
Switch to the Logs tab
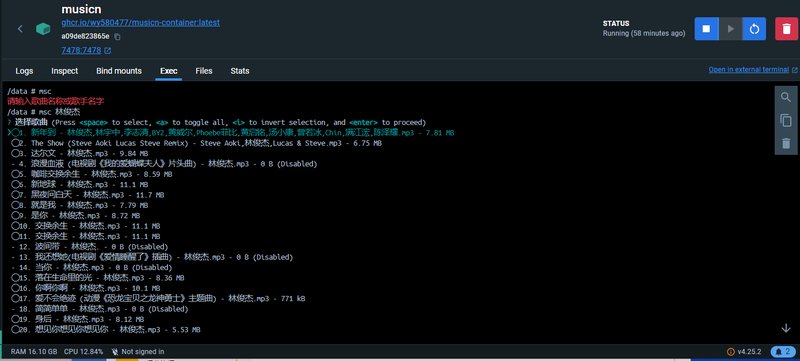click(24, 71)
